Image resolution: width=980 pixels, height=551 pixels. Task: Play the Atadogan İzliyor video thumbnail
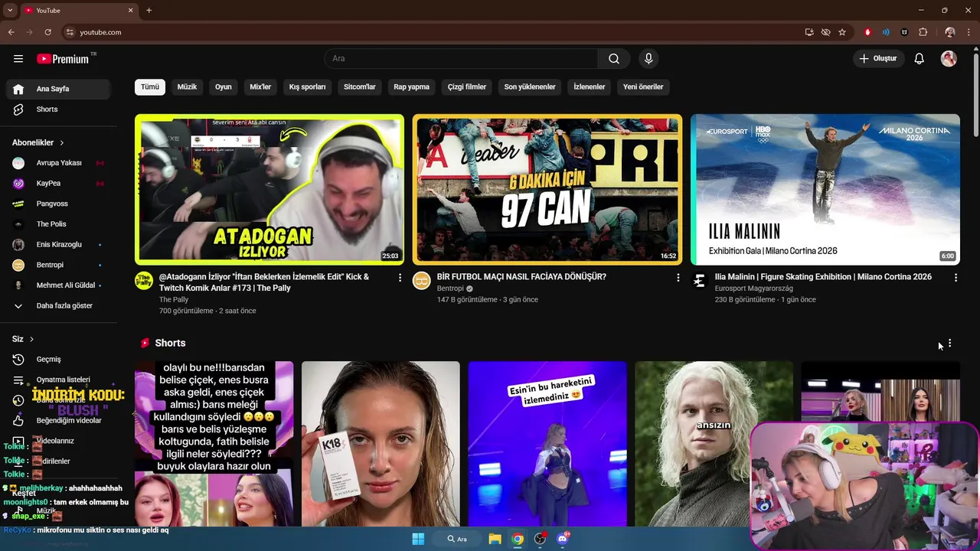click(x=269, y=189)
